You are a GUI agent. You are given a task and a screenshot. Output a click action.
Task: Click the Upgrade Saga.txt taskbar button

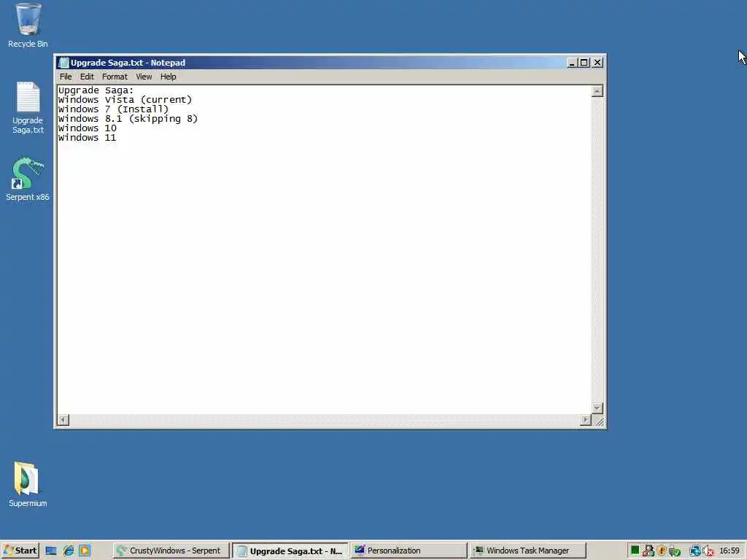click(x=290, y=551)
